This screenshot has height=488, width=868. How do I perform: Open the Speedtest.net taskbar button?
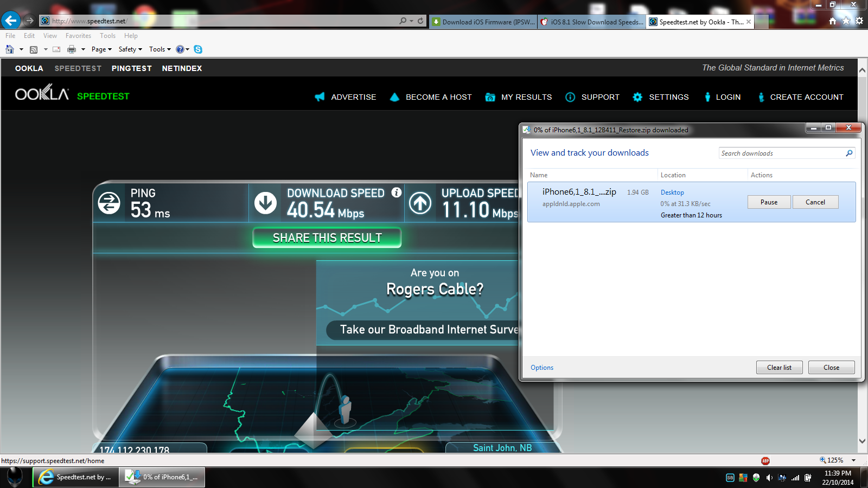(x=76, y=477)
